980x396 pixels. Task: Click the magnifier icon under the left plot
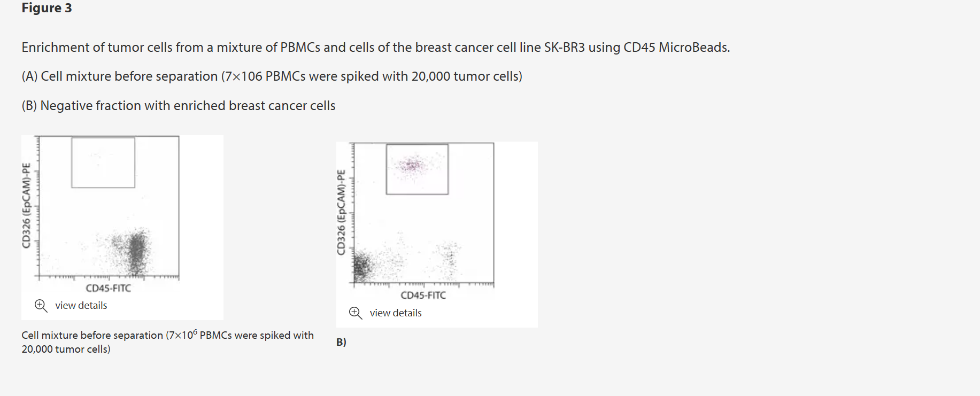[41, 305]
